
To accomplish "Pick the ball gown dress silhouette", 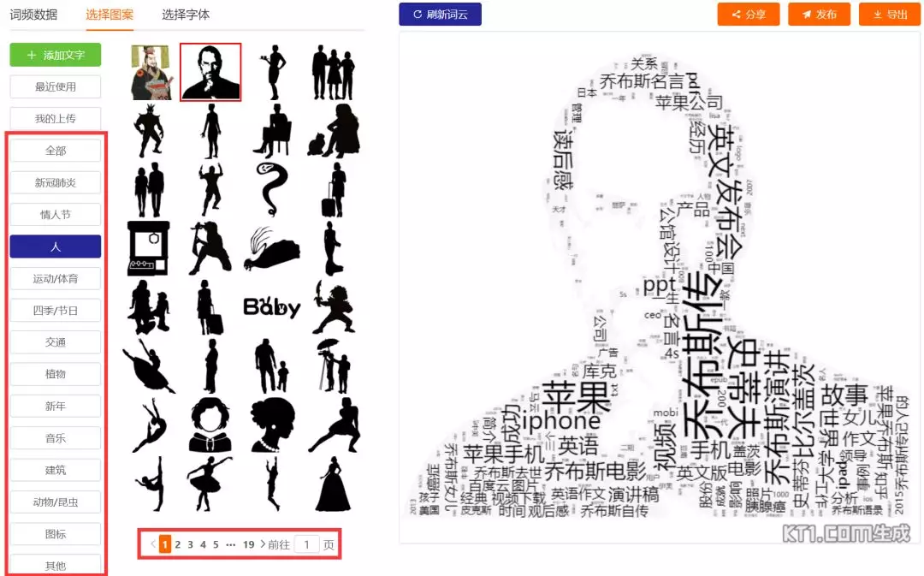I will (x=333, y=484).
